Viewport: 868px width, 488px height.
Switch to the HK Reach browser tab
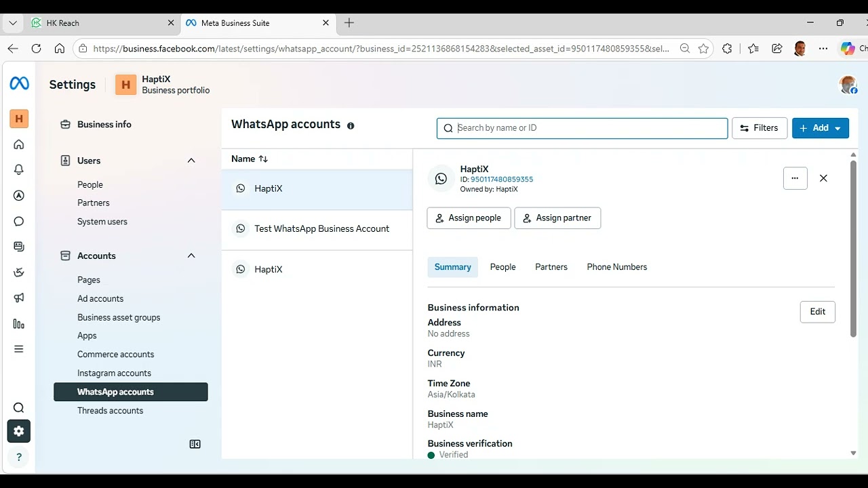click(102, 23)
